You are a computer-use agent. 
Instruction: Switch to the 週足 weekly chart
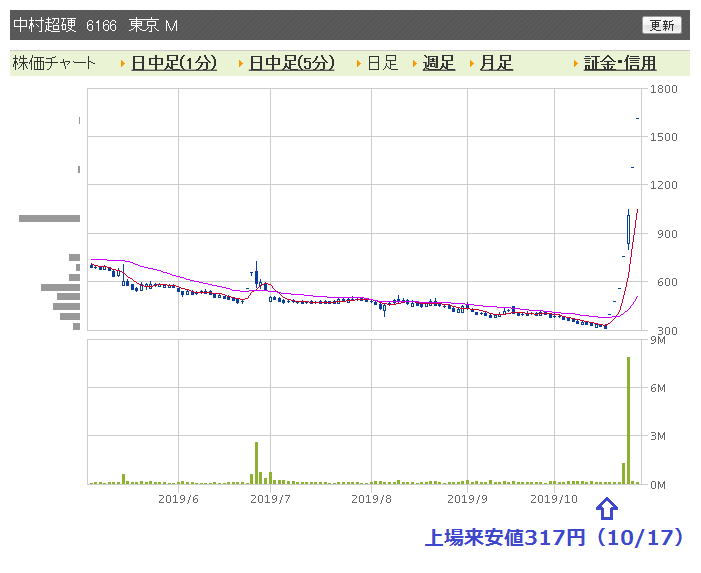439,63
